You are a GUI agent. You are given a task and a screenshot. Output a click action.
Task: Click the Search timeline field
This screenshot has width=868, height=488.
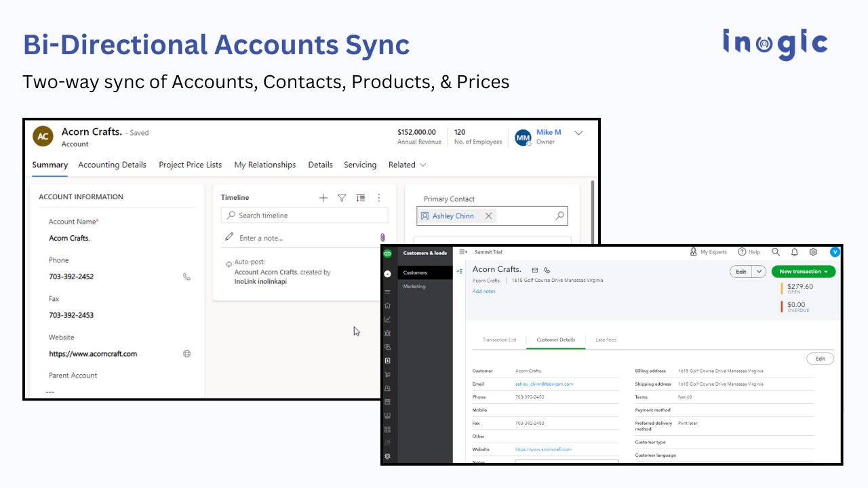[x=304, y=216]
